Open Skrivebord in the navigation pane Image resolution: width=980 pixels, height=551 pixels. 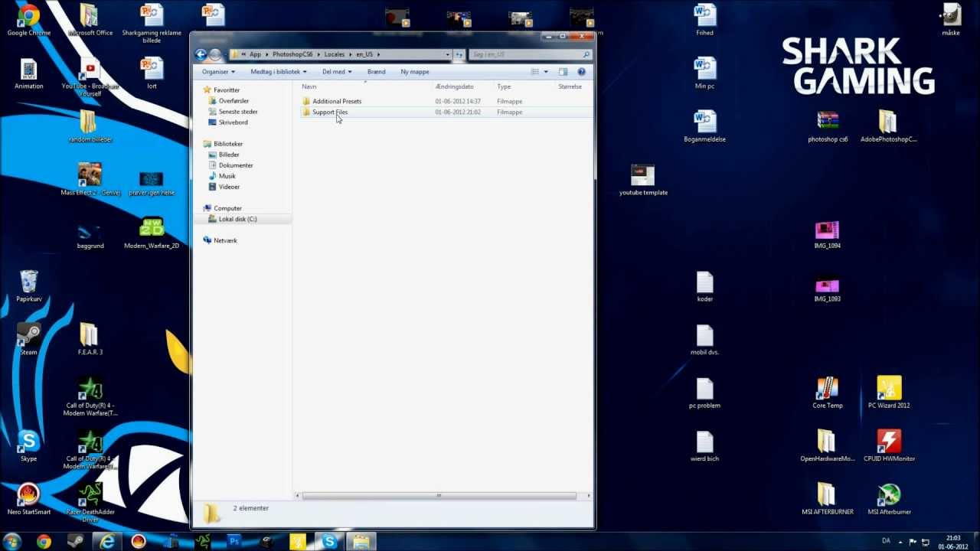(233, 122)
